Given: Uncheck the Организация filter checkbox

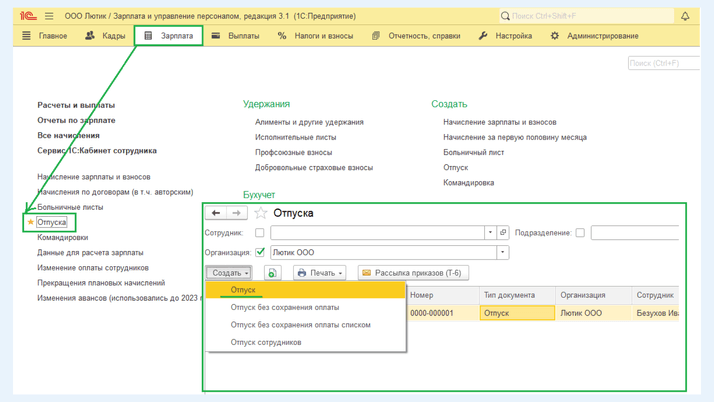Looking at the screenshot, I should (x=260, y=253).
